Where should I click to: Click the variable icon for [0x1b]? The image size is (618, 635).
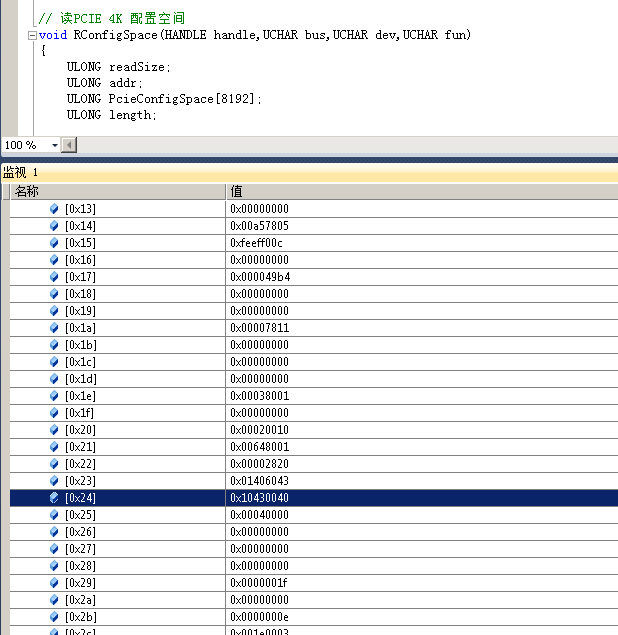pyautogui.click(x=54, y=345)
